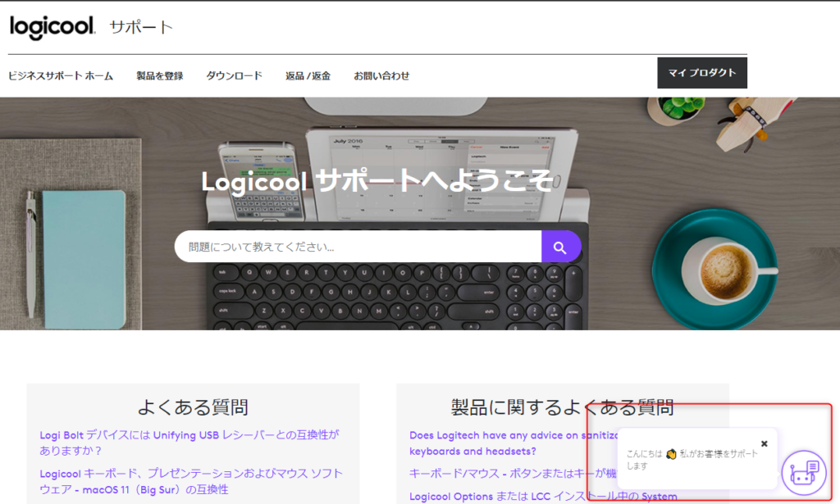
Task: Click the Logicool logo
Action: coord(52,27)
